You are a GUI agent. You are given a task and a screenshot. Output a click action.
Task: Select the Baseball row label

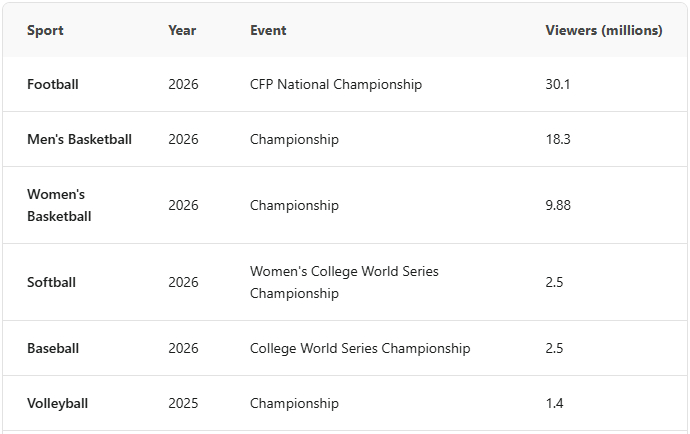[x=53, y=348]
